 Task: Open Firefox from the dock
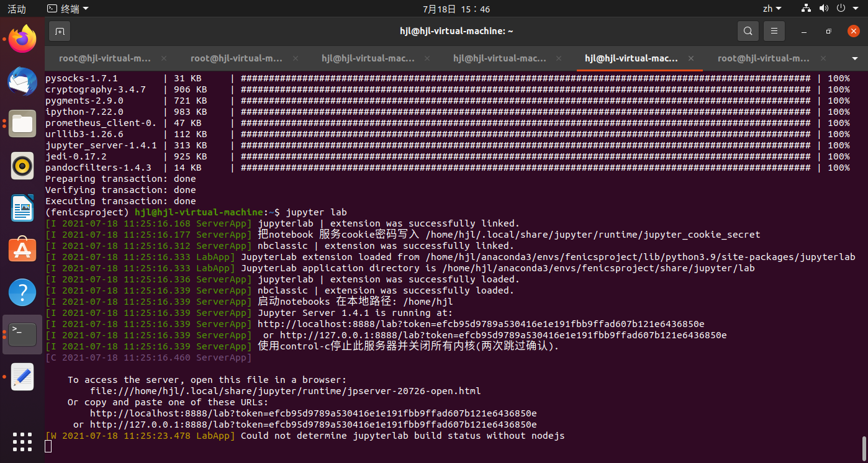22,38
